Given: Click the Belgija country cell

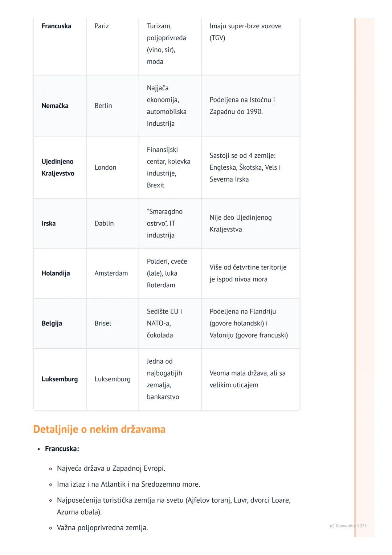Looking at the screenshot, I should 52,323.
